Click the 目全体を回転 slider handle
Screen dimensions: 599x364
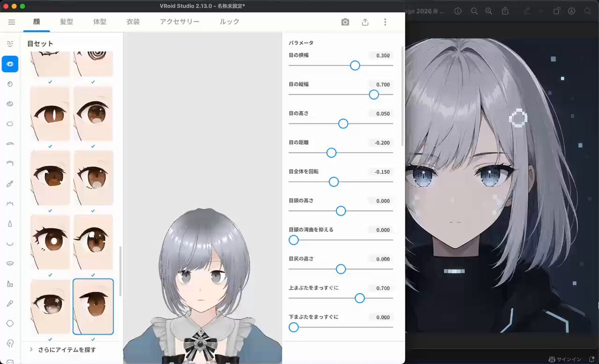pos(334,182)
